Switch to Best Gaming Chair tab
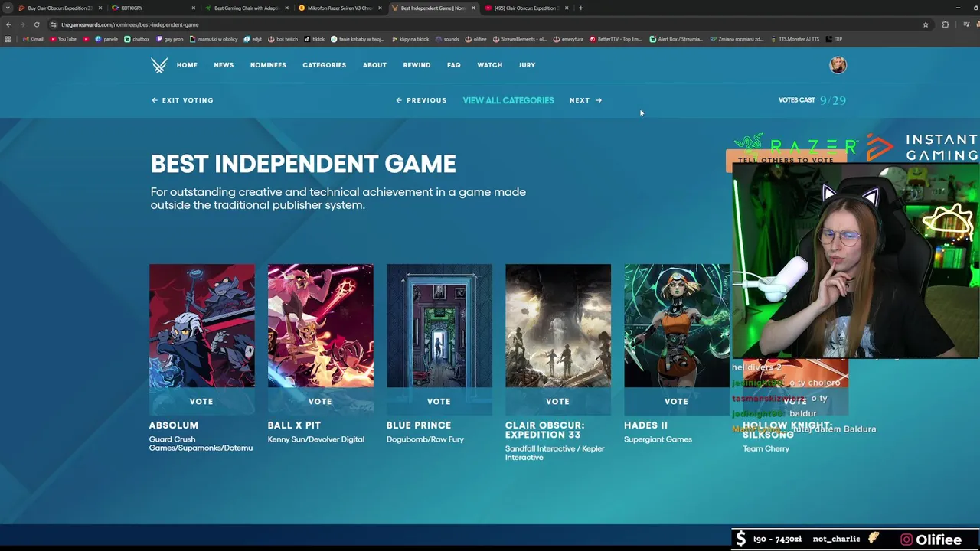 245,8
